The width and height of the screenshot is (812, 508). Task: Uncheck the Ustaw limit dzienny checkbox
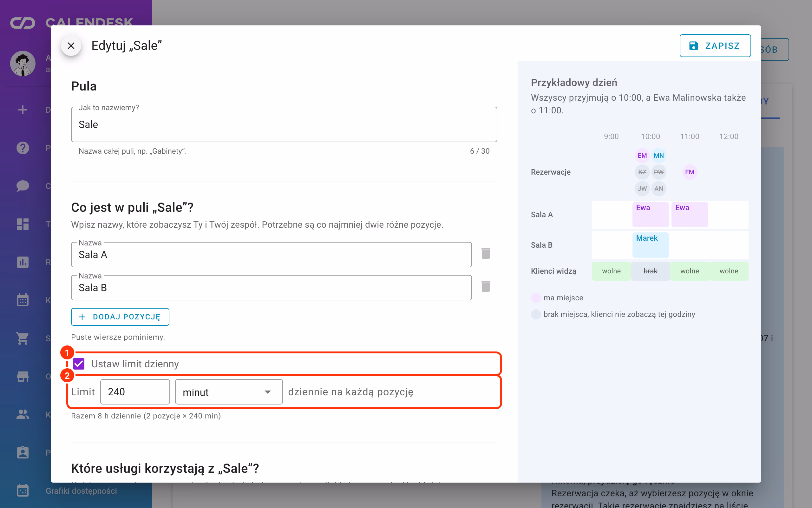[x=79, y=364]
